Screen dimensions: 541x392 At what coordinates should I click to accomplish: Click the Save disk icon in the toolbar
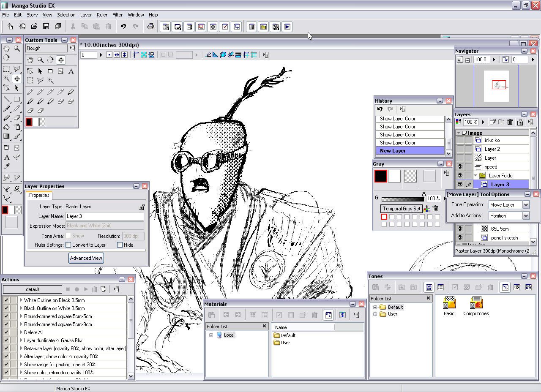[46, 27]
